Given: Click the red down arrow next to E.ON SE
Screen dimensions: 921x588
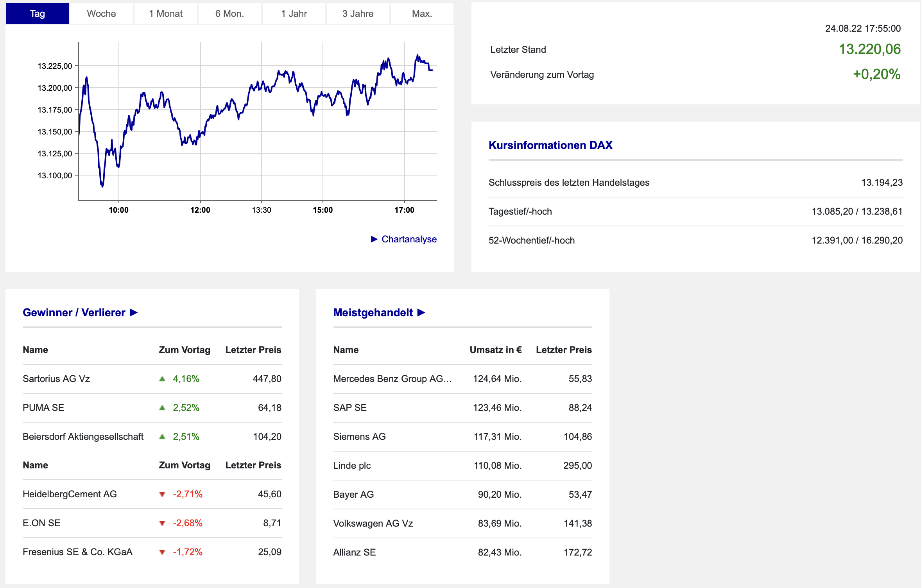Looking at the screenshot, I should pos(162,523).
